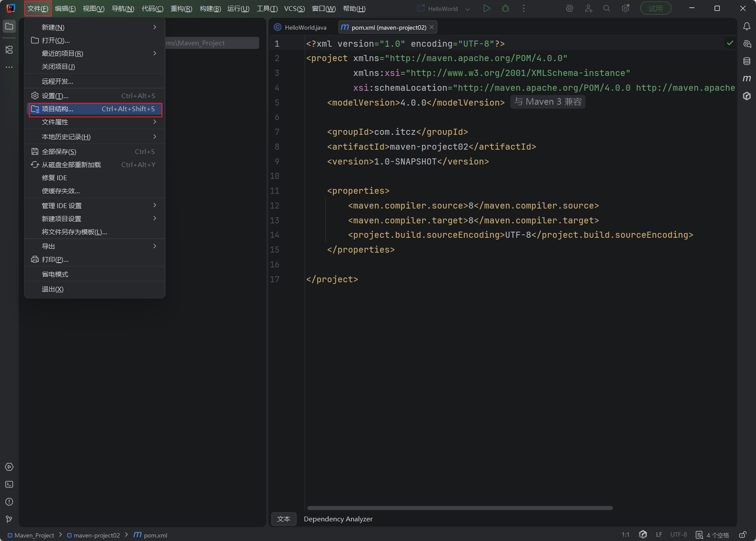Open the Git version control tool window
Image resolution: width=756 pixels, height=541 pixels.
tap(9, 519)
